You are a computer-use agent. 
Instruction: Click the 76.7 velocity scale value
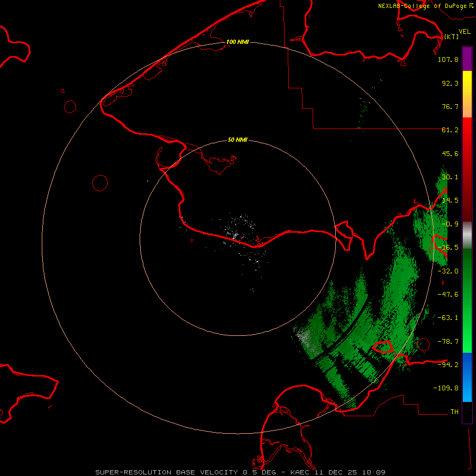pos(450,106)
